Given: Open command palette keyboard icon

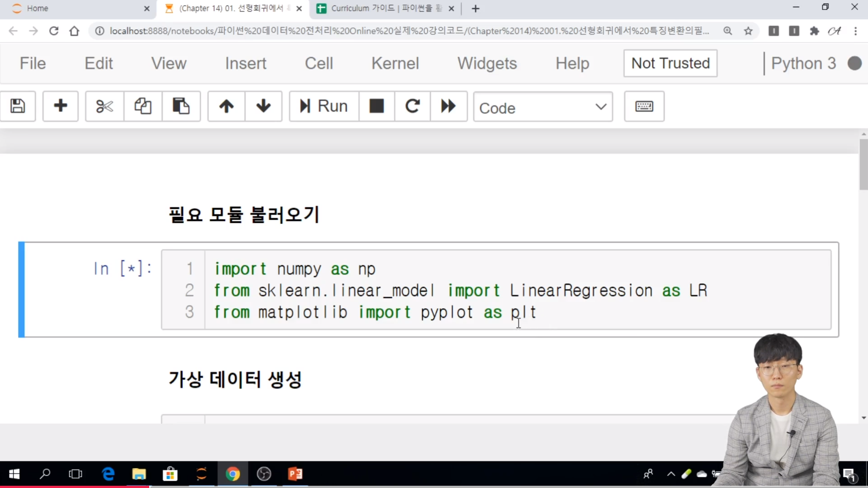Looking at the screenshot, I should (x=644, y=106).
